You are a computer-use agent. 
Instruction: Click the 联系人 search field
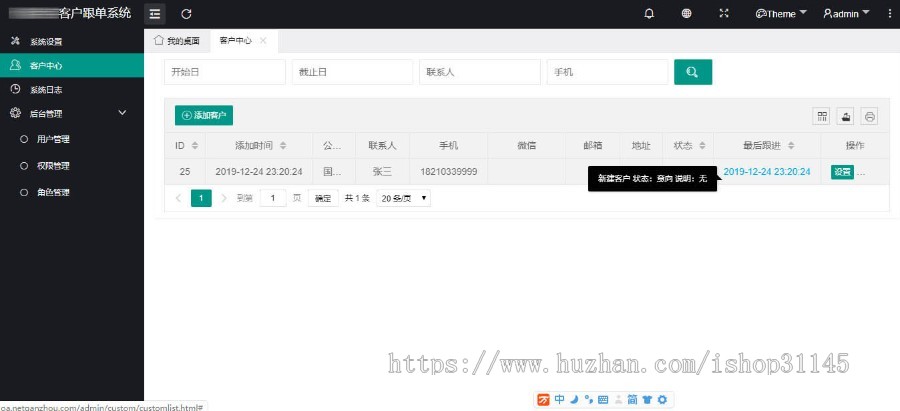[479, 72]
